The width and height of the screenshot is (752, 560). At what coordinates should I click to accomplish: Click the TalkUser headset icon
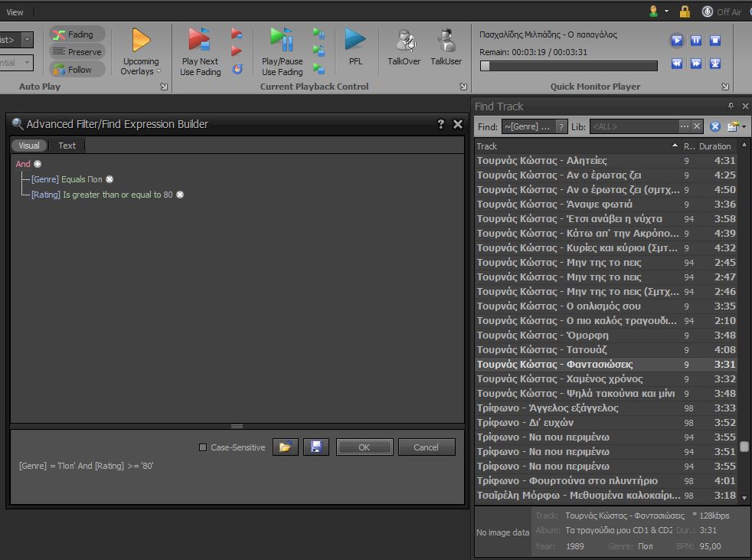tap(446, 40)
